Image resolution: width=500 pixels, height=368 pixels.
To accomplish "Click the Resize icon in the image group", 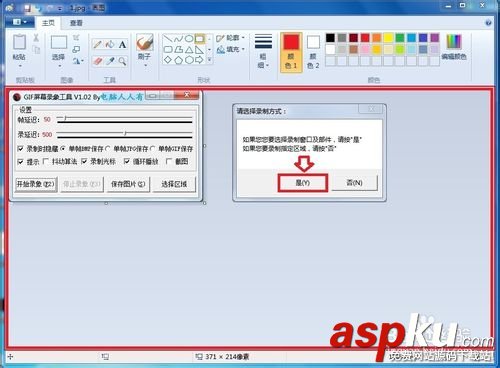I will pyautogui.click(x=76, y=49).
